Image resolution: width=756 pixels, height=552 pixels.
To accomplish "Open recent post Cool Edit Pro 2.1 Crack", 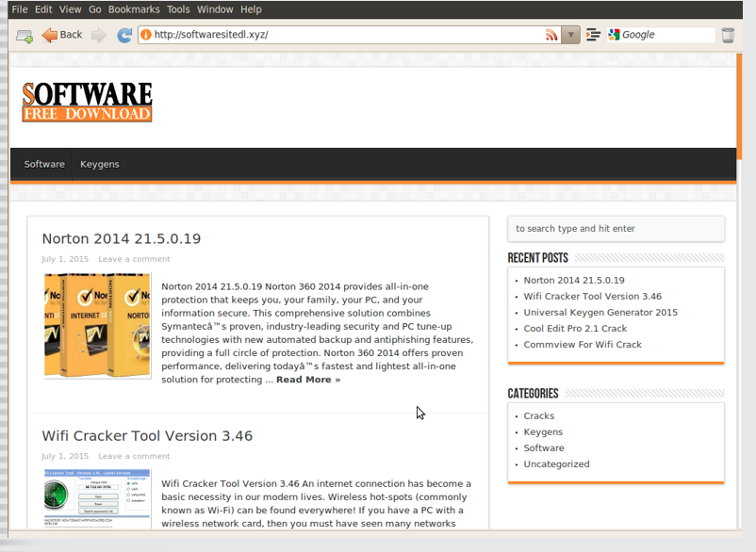I will pos(575,329).
